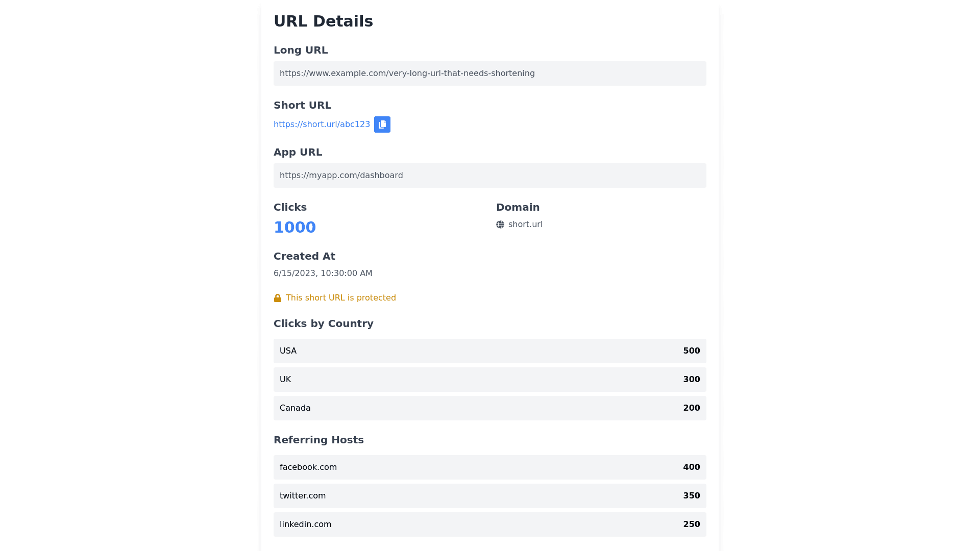
Task: Select the UK country row
Action: click(x=489, y=380)
